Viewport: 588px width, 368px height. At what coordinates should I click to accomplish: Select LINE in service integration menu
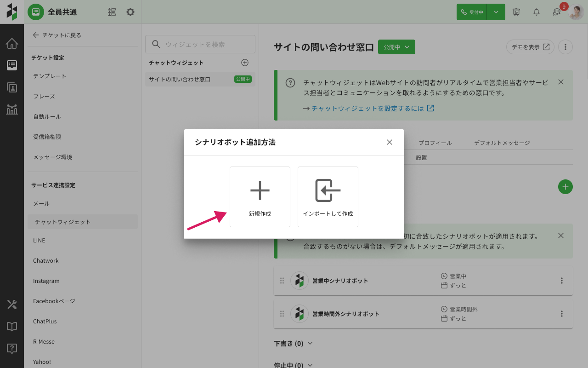[39, 240]
